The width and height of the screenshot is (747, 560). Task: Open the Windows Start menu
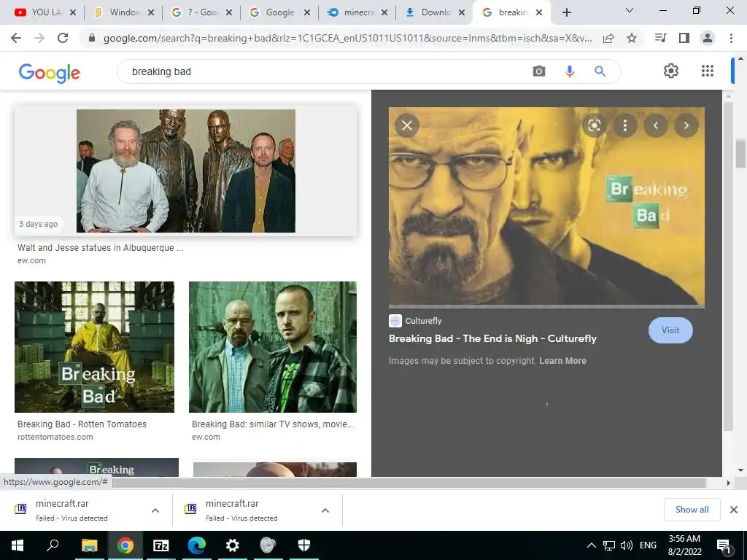18,545
